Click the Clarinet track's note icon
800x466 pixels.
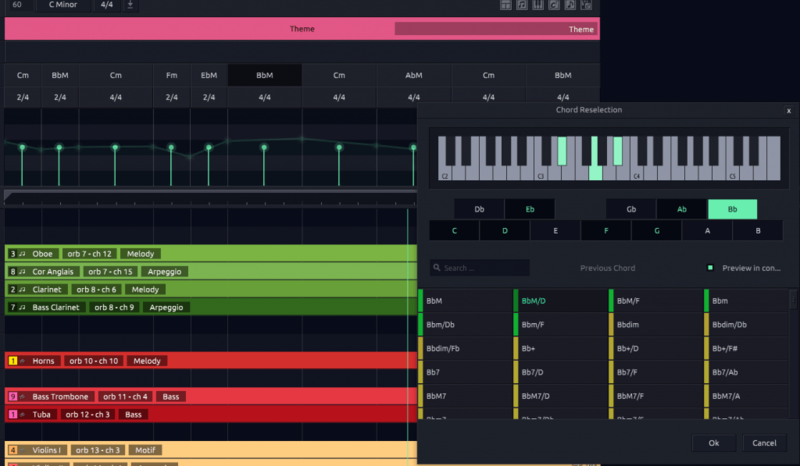click(21, 290)
